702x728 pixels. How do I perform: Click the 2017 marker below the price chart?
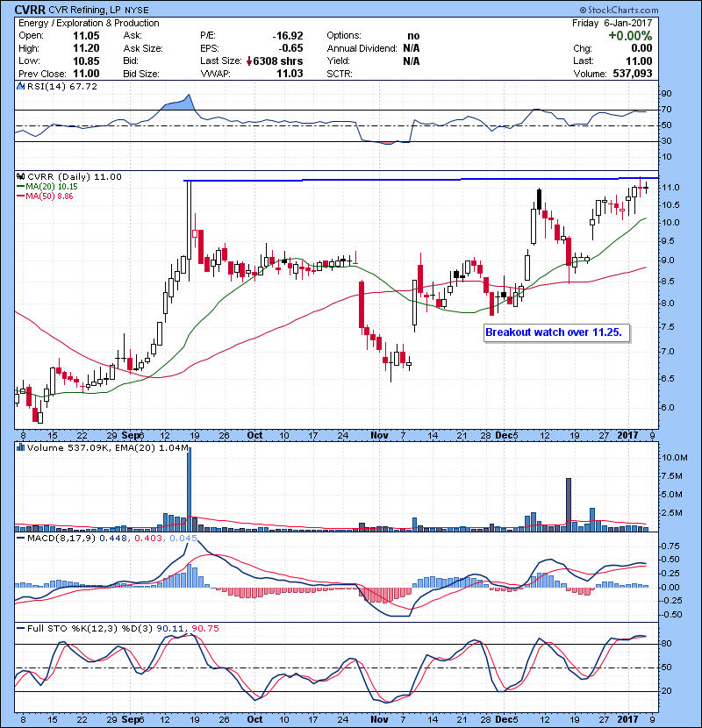pos(627,436)
